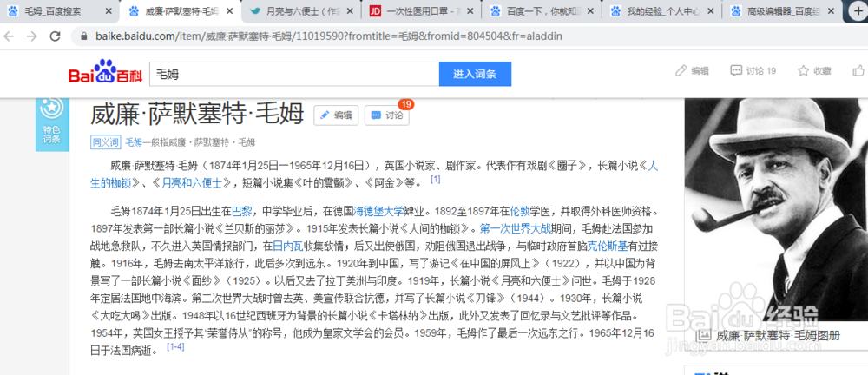This screenshot has height=375, width=868.
Task: Switch to the 毛姆_百度搜索 tab
Action: [53, 11]
